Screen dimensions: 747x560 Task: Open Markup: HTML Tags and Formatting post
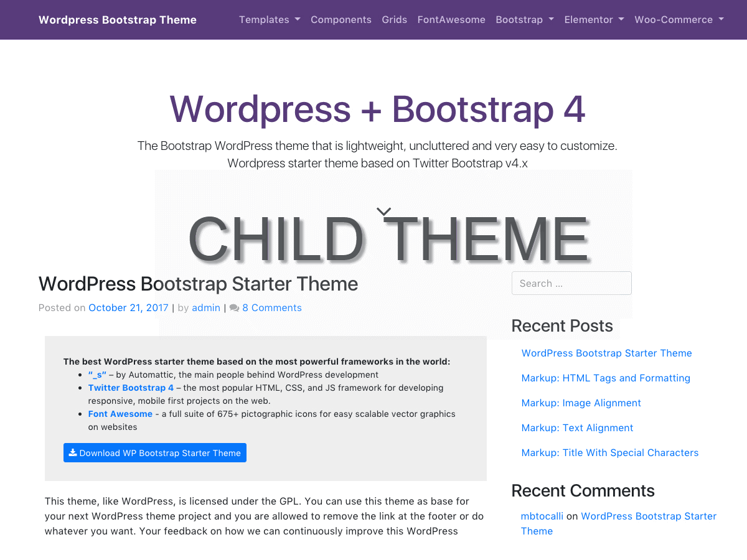pos(606,378)
